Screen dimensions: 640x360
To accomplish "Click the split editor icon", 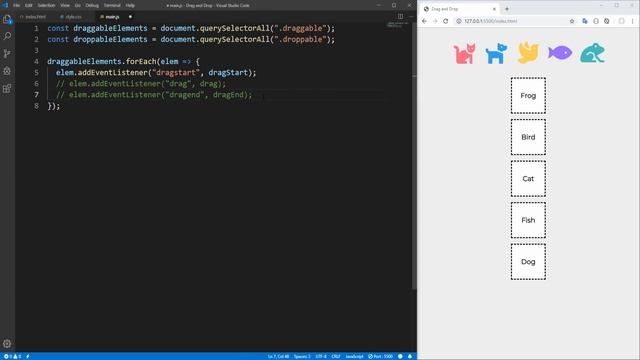I will [400, 16].
